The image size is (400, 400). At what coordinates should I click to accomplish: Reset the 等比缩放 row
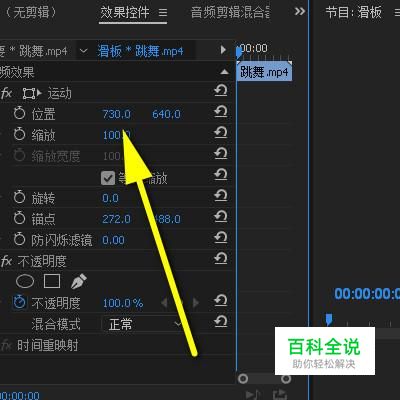coord(221,175)
